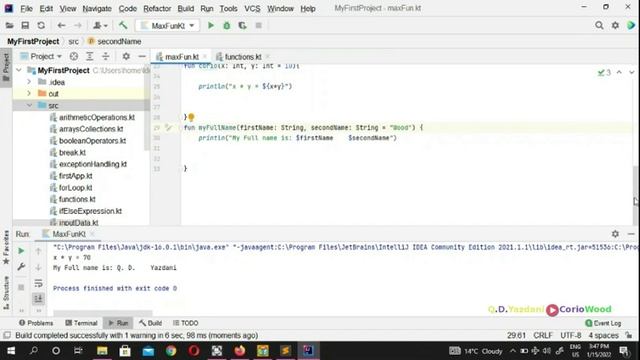The width and height of the screenshot is (640, 360).
Task: Toggle scroll to end icon in Run console
Action: point(38,298)
